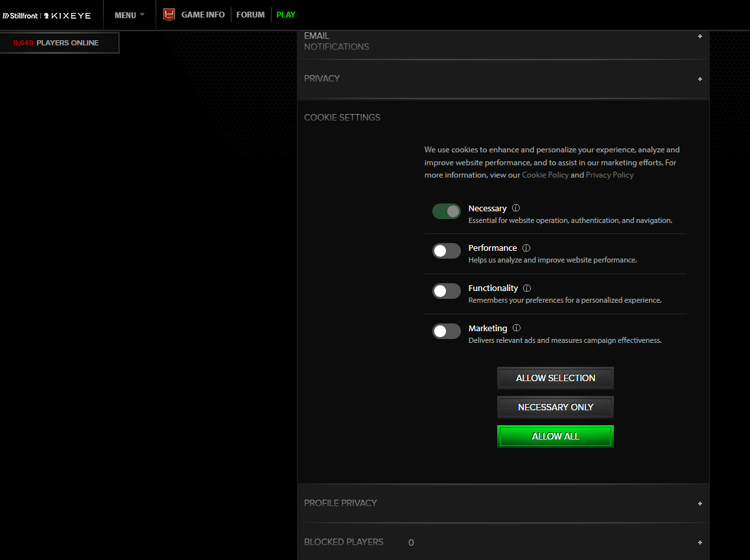The height and width of the screenshot is (560, 750).
Task: Open the Functionality info icon
Action: click(527, 288)
